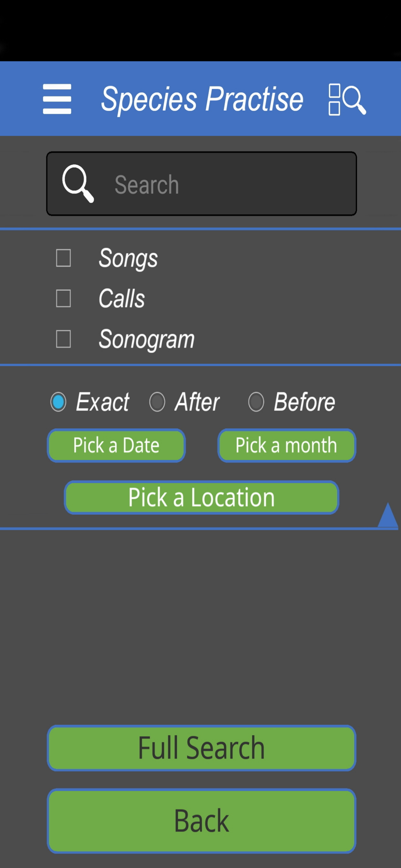Collapse the filter panel with blue triangle

tap(388, 515)
